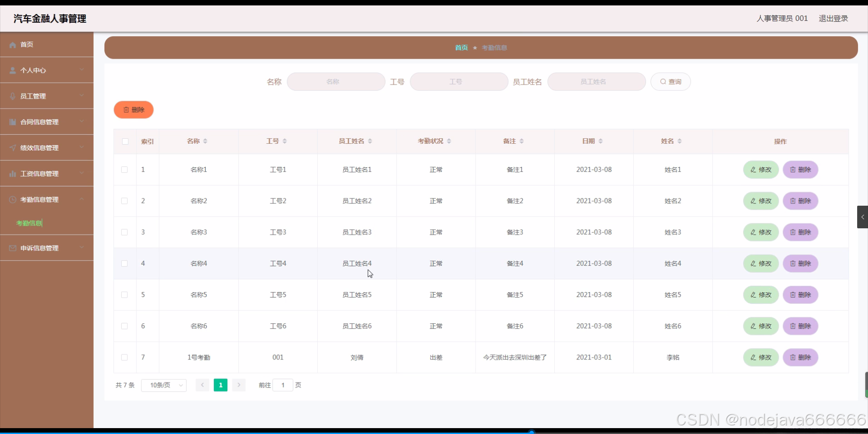
Task: Open the 申诉信息管理 menu label
Action: click(39, 248)
